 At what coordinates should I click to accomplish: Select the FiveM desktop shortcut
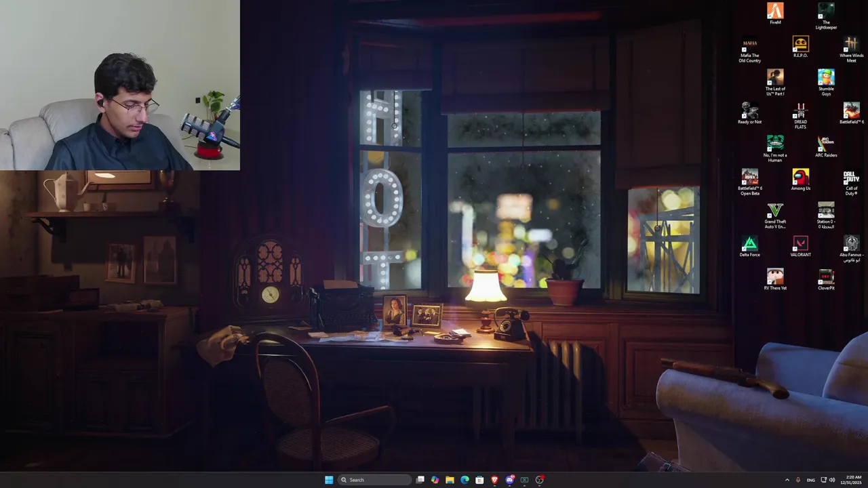tap(775, 14)
